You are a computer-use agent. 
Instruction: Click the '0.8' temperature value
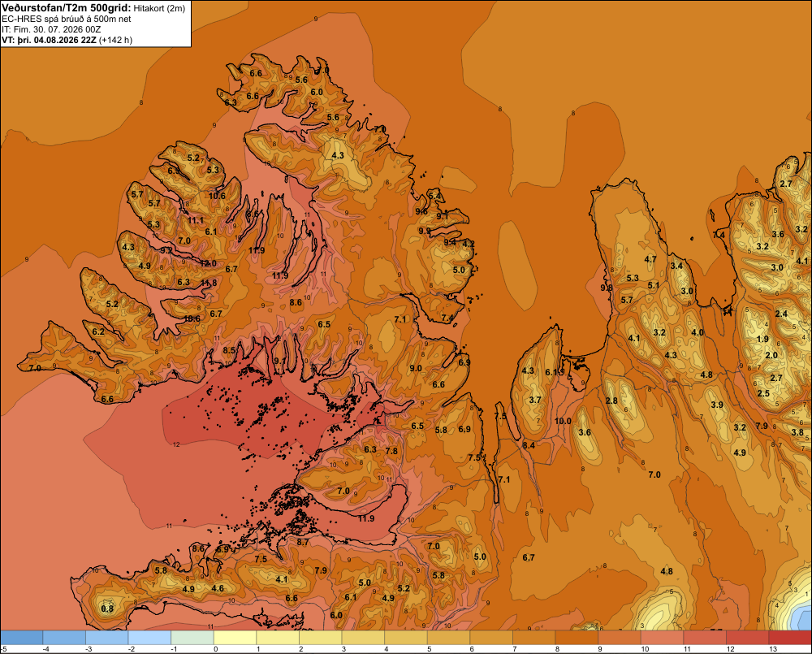(107, 609)
